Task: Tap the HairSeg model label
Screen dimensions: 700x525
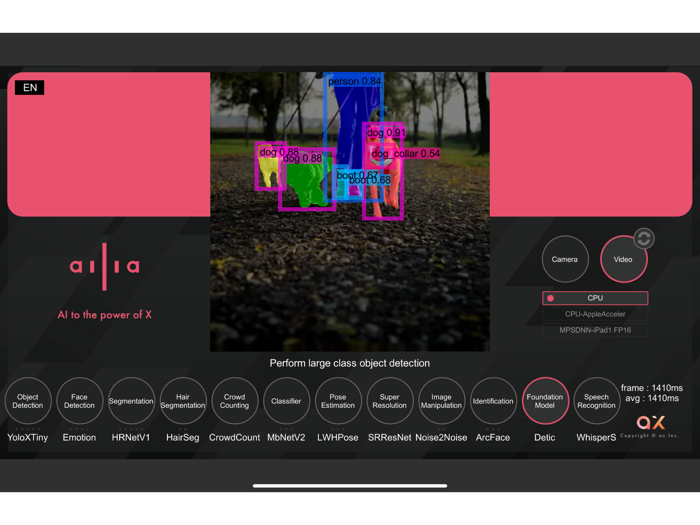Action: click(183, 438)
